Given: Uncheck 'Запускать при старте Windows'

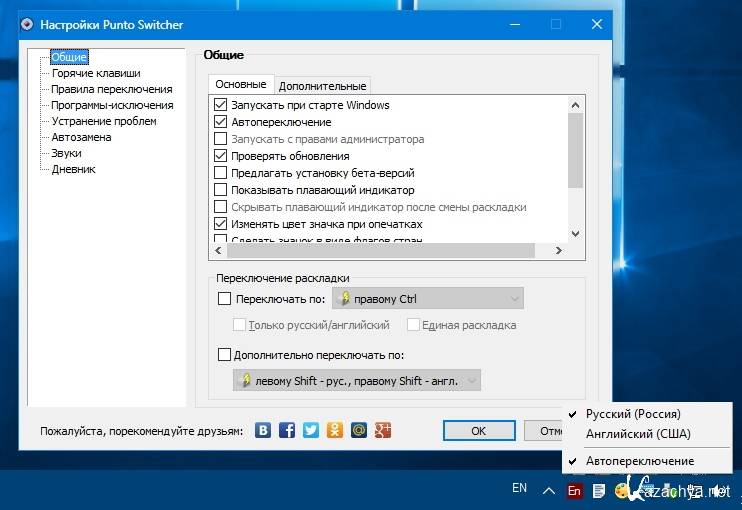Looking at the screenshot, I should point(221,105).
